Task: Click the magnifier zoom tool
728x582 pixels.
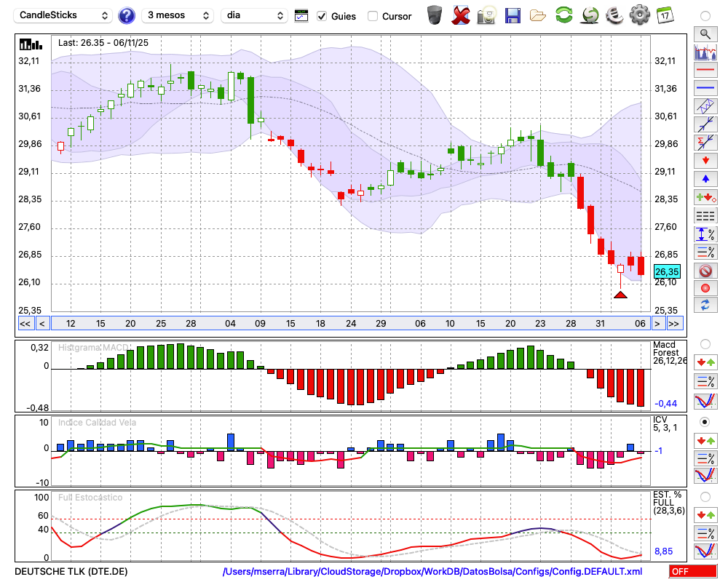Action: tap(705, 33)
